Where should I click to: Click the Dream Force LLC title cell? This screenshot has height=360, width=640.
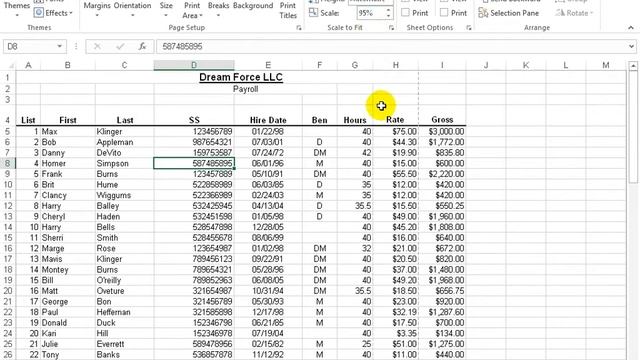pos(241,77)
